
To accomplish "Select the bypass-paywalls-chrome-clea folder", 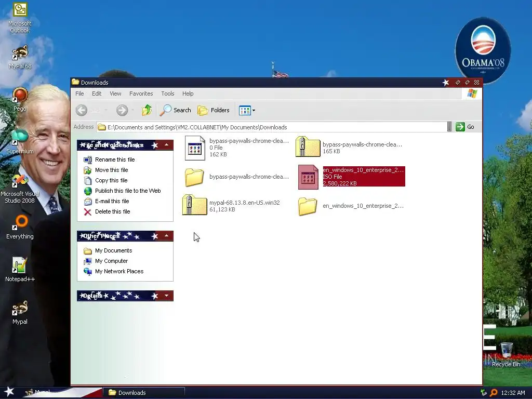I will pos(194,177).
